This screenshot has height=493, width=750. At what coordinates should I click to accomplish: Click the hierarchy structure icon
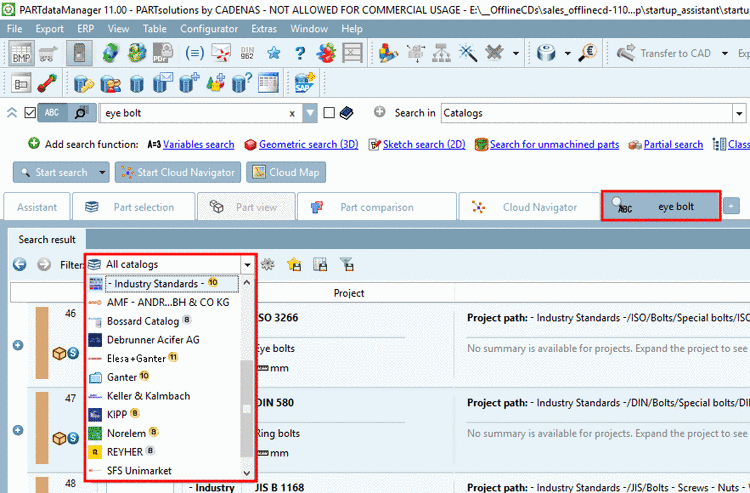coord(441,53)
